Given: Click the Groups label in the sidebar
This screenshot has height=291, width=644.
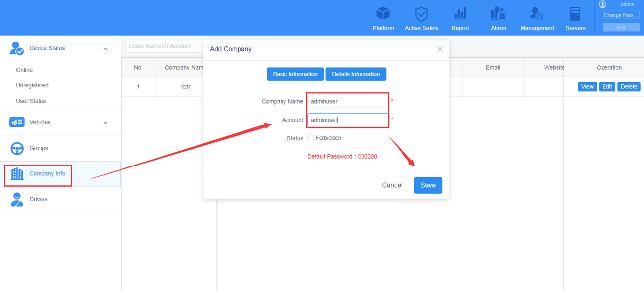Looking at the screenshot, I should click(x=39, y=148).
